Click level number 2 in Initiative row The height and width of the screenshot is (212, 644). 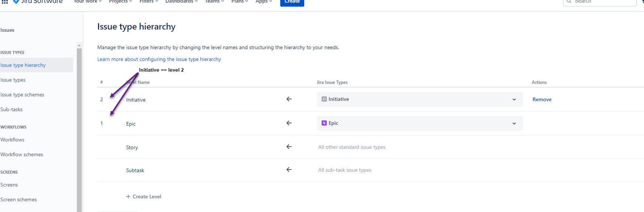[102, 99]
